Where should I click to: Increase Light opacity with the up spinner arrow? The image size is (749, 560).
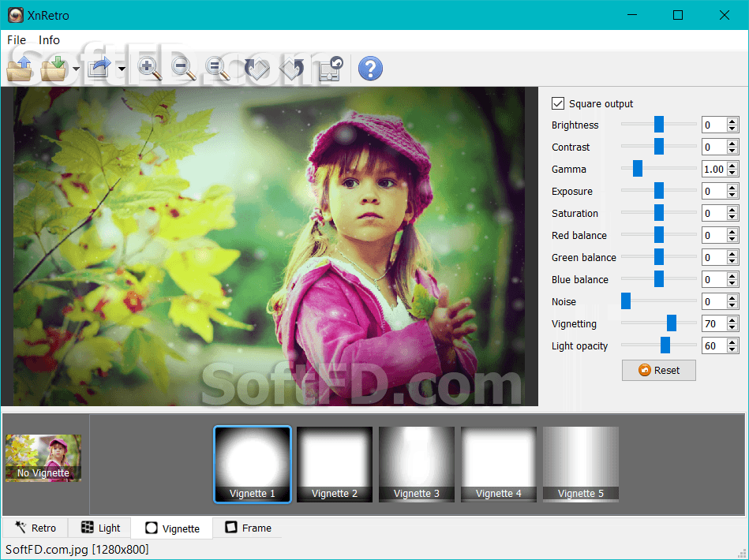732,342
